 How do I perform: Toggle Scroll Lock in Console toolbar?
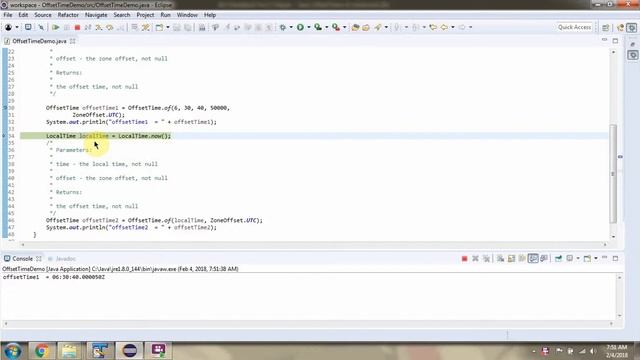point(511,258)
